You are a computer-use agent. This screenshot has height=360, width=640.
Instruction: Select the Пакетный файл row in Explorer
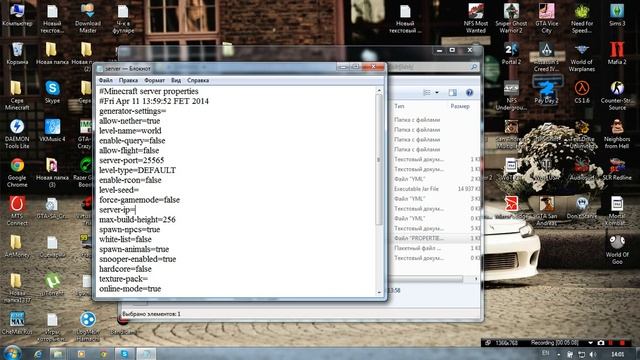click(x=436, y=248)
